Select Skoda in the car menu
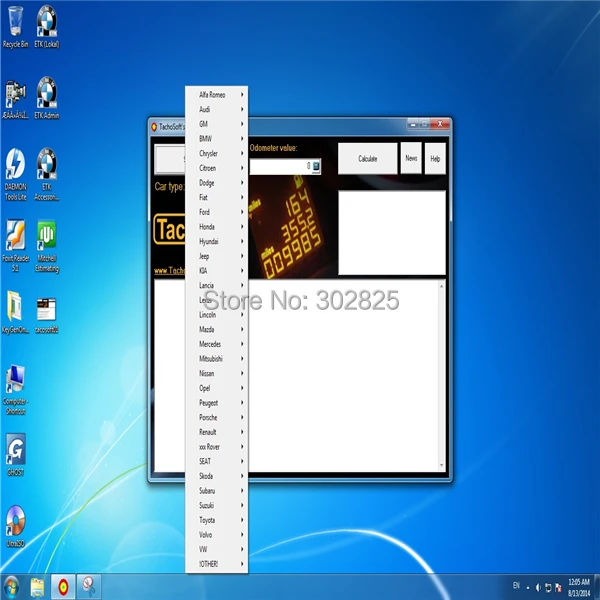This screenshot has height=600, width=600. tap(217, 476)
